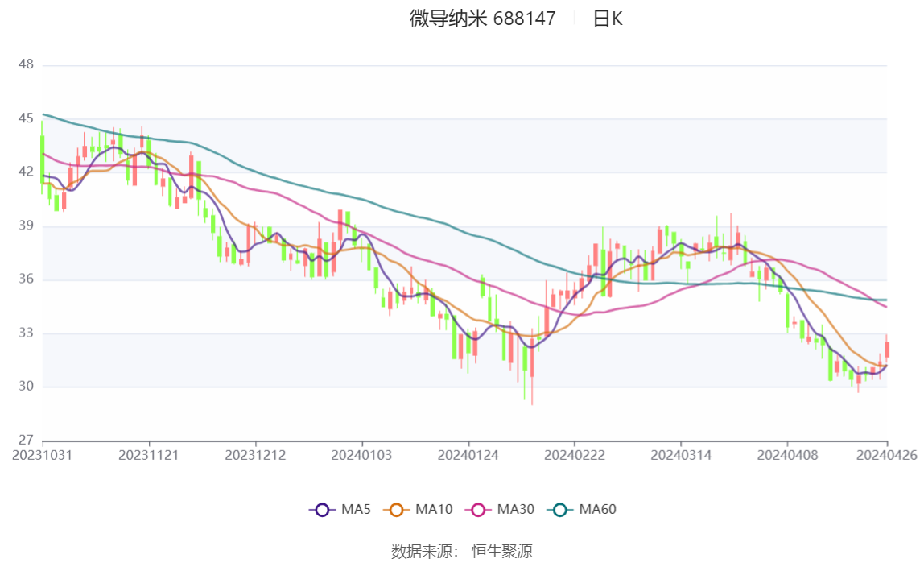The width and height of the screenshot is (924, 563).
Task: Click the 48 price axis label
Action: point(26,64)
